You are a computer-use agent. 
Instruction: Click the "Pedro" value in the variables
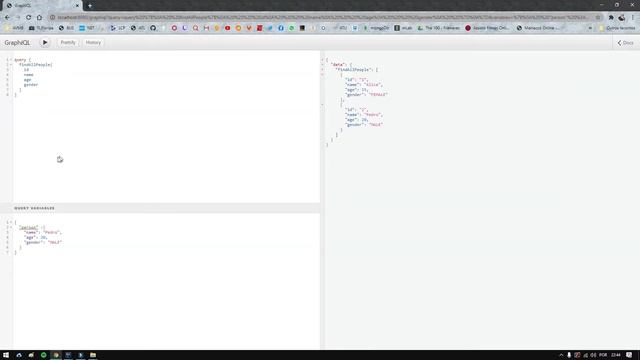[x=52, y=232]
